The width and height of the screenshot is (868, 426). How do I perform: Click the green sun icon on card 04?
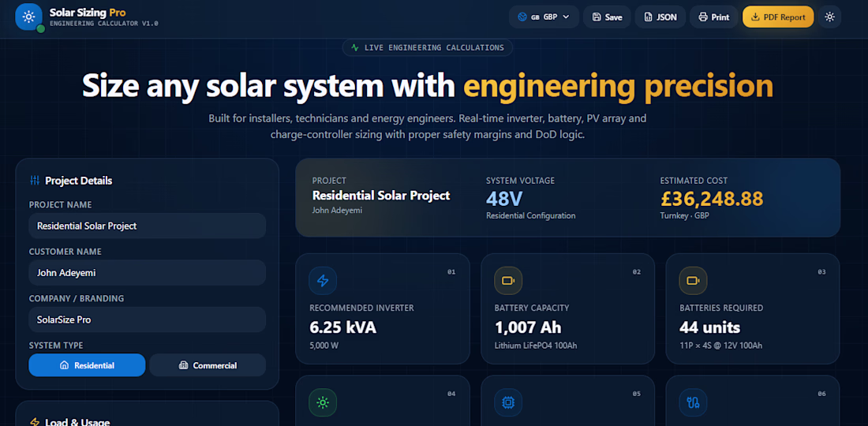click(323, 403)
